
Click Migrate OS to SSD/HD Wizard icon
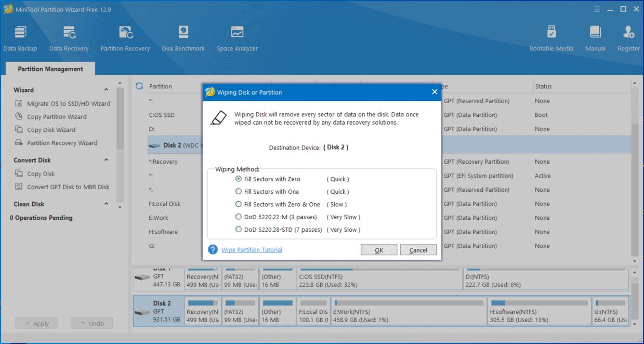pyautogui.click(x=19, y=103)
